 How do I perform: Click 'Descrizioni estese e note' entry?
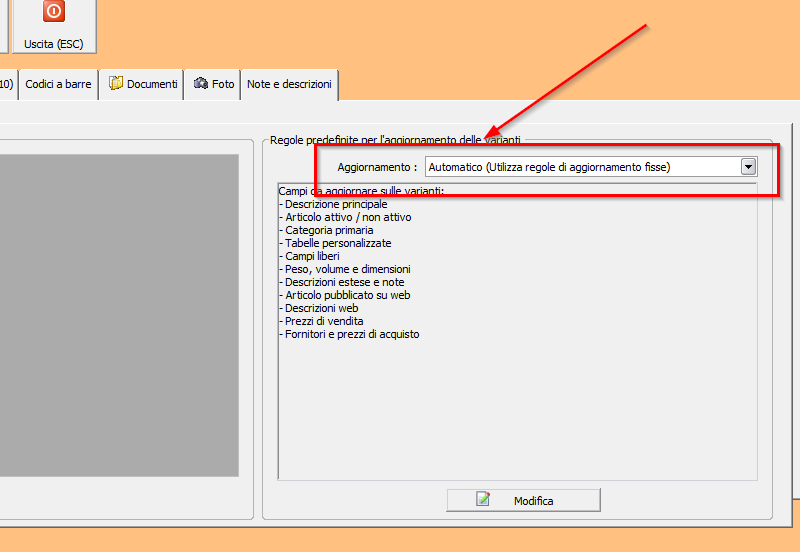coord(342,282)
